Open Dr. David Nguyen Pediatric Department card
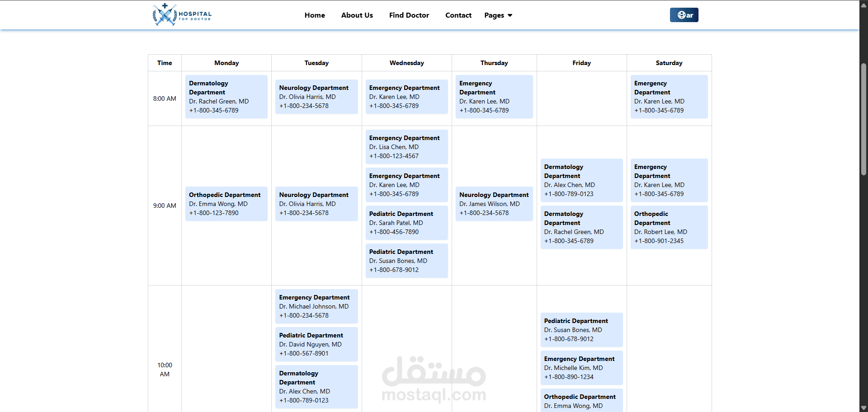The height and width of the screenshot is (412, 868). (316, 344)
